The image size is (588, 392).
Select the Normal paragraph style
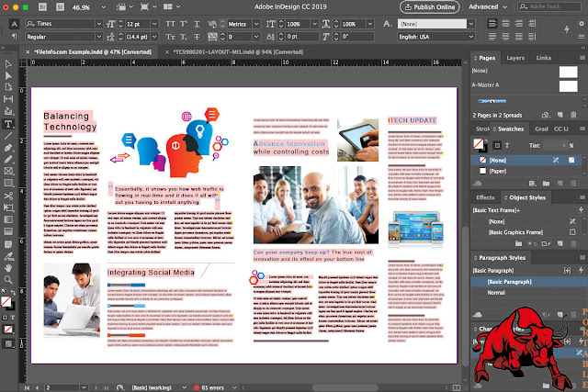click(x=528, y=292)
